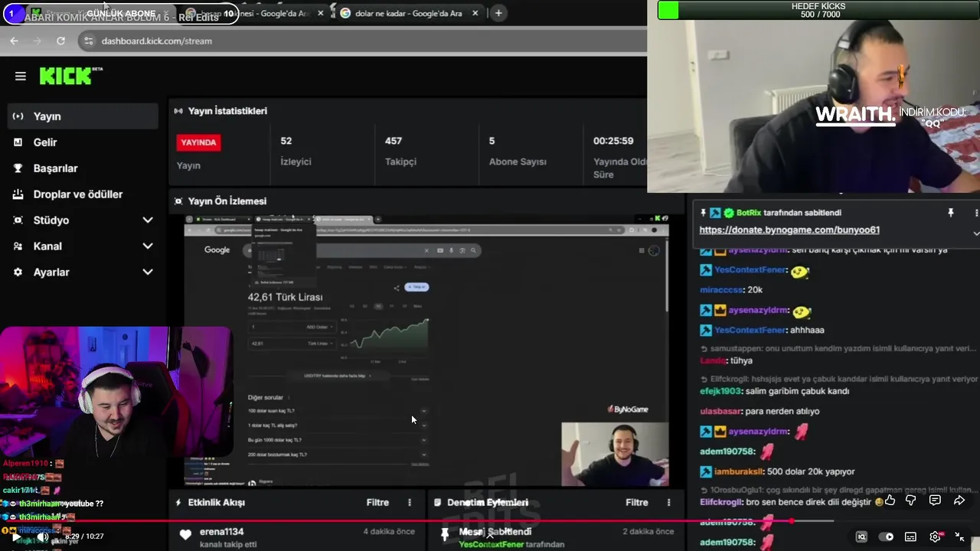980x551 pixels.
Task: Open the pinned donate.bynogame.com/bunyoo61 link
Action: (789, 230)
